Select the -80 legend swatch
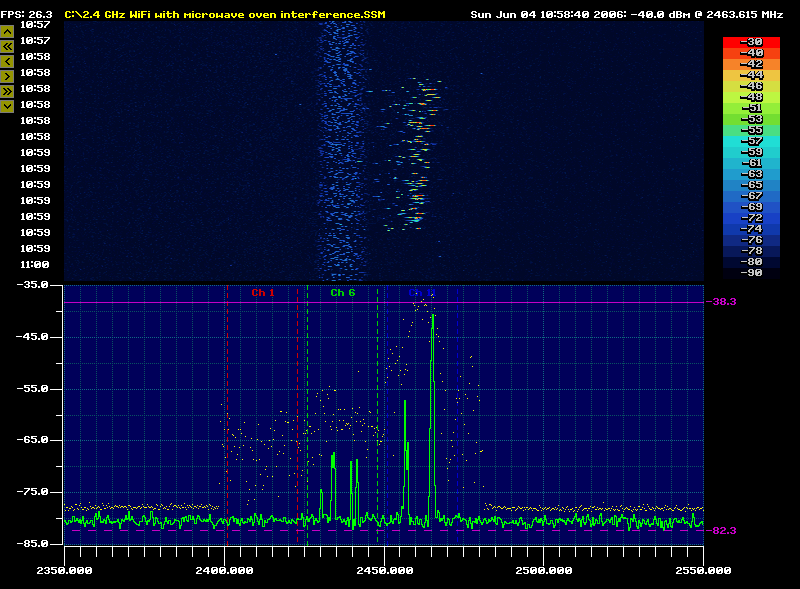 751,262
